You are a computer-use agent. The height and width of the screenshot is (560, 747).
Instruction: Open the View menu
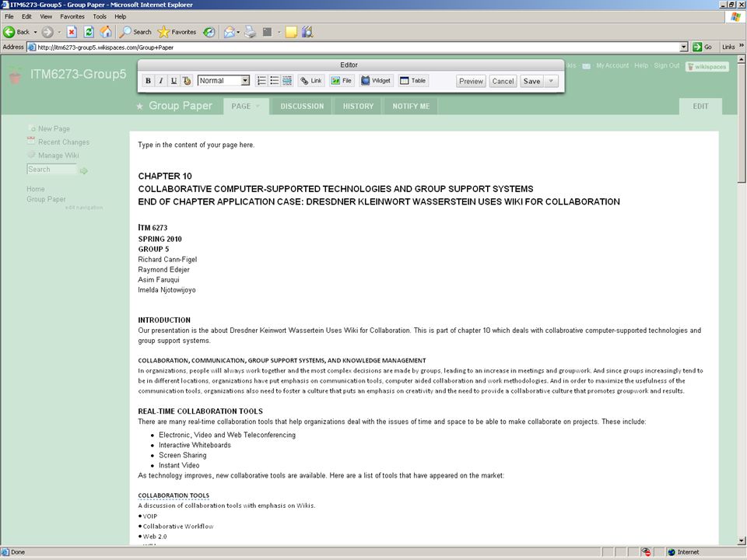click(46, 16)
